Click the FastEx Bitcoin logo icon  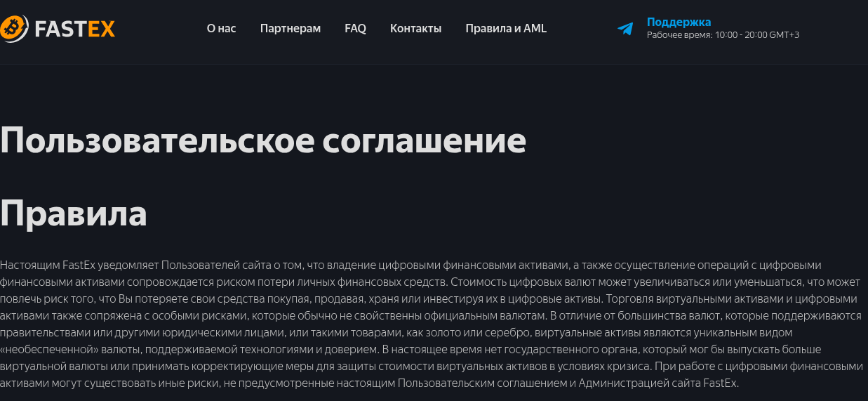[14, 28]
